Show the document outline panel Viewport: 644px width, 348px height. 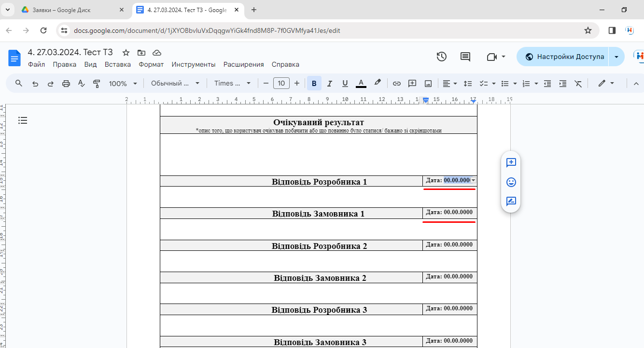pos(23,120)
